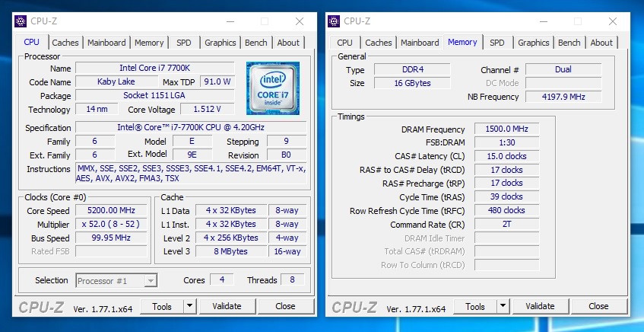Viewport: 644px width, 332px height.
Task: Click Validate button in left CPU-Z window
Action: tap(227, 307)
